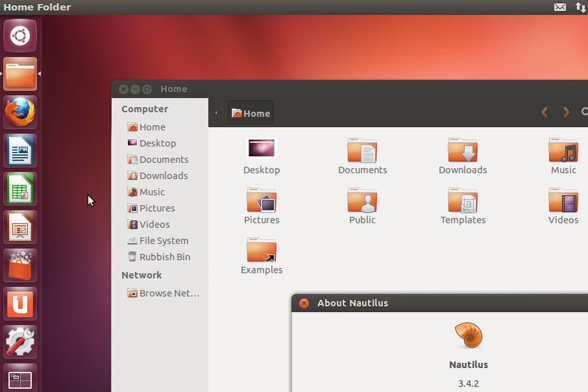Open the Ubuntu Dash home launcher
The height and width of the screenshot is (392, 588).
20,36
